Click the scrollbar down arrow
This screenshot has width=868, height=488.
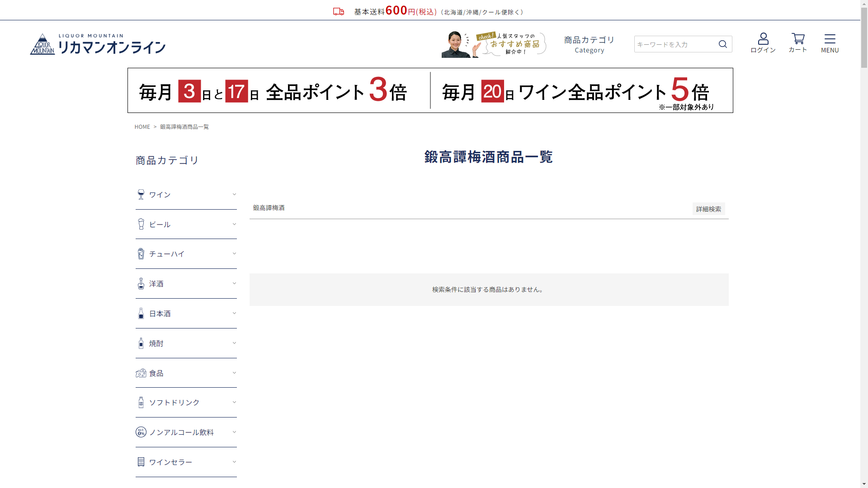[x=864, y=484]
